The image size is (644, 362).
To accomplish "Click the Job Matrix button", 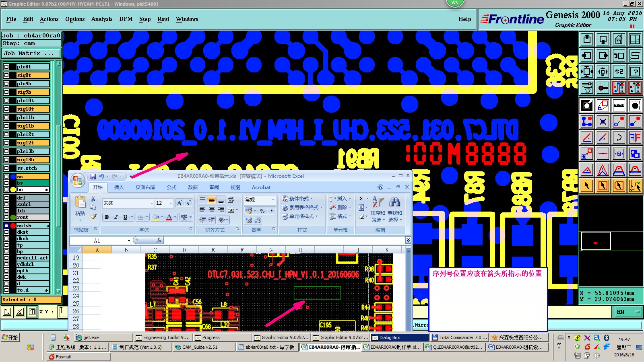I will point(31,53).
